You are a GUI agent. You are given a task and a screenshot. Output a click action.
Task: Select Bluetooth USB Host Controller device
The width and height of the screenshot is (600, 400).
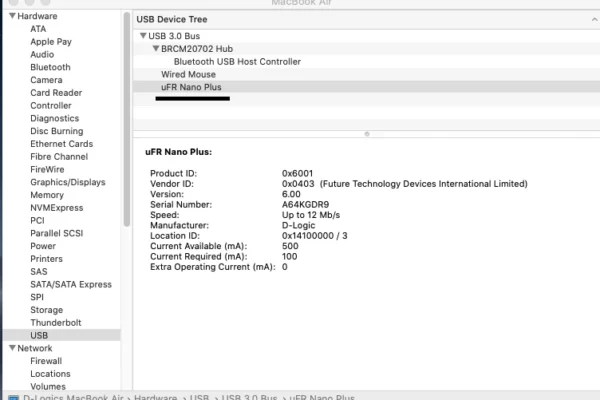tap(237, 62)
